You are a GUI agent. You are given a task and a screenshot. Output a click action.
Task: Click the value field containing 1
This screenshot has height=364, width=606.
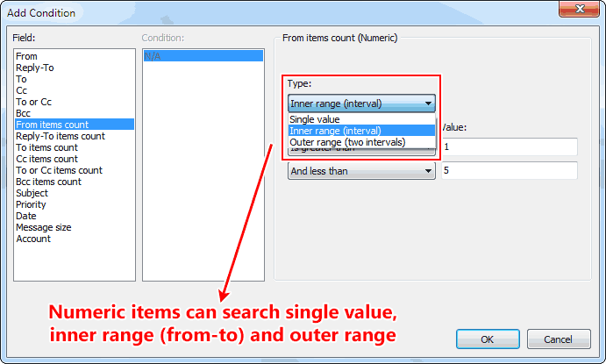click(x=510, y=146)
